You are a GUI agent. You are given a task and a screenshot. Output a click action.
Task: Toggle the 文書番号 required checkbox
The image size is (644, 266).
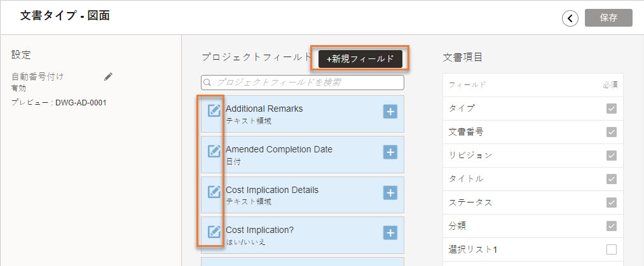tap(612, 132)
